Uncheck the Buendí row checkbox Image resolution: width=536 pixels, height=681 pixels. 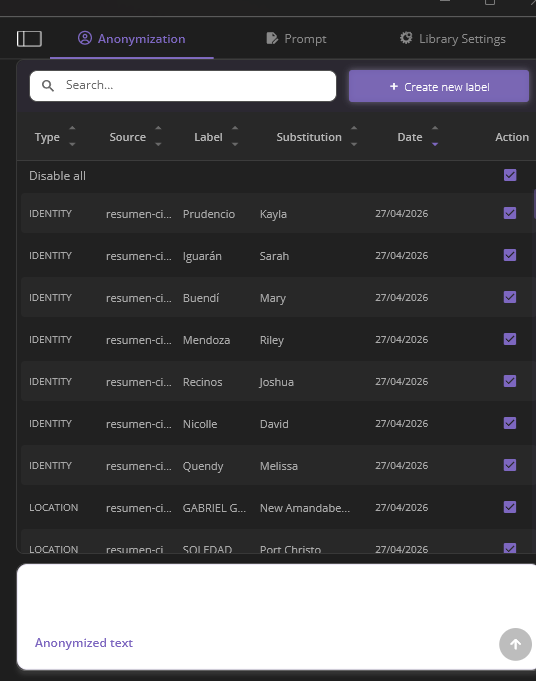pyautogui.click(x=510, y=297)
